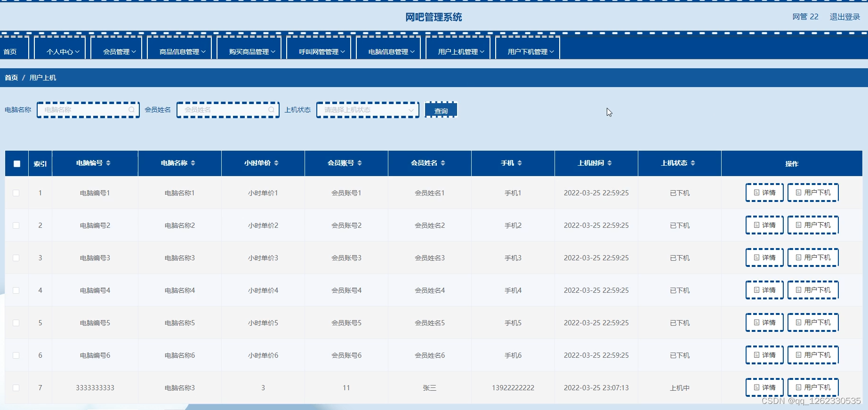The image size is (868, 410).
Task: Click 退出登录 to log out
Action: tap(845, 17)
